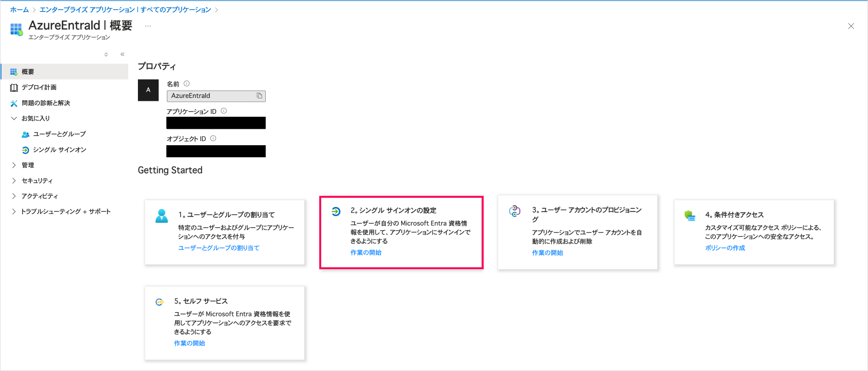Click the provisioning icon on card 3
The height and width of the screenshot is (371, 868).
pyautogui.click(x=515, y=211)
